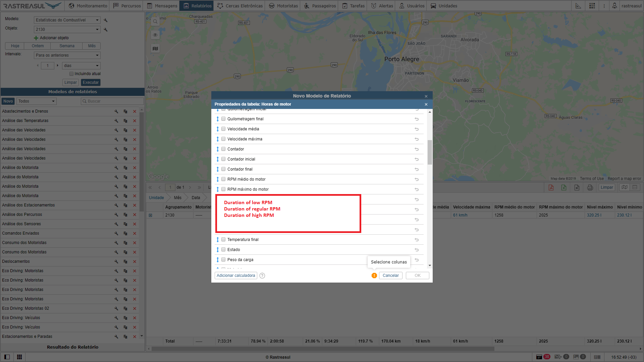Open the Todos filter dropdown
This screenshot has width=644, height=362.
(x=36, y=101)
